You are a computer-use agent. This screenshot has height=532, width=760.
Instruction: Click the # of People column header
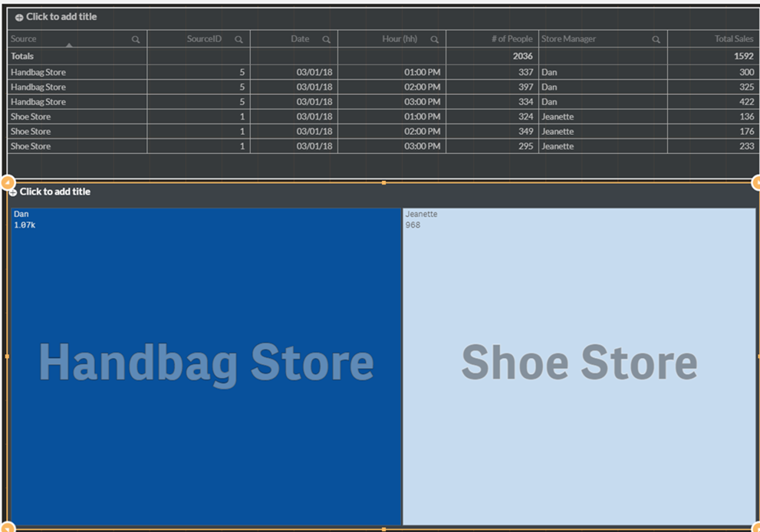pos(512,39)
